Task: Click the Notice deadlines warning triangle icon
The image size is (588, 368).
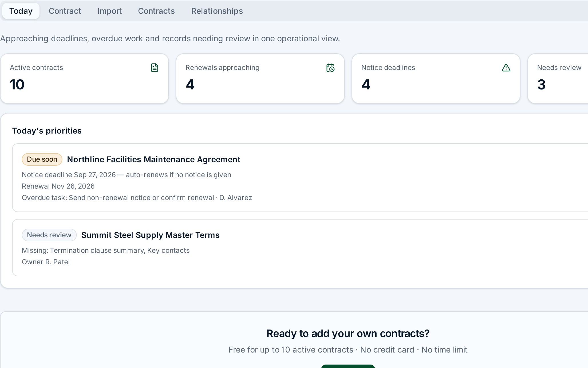Action: pyautogui.click(x=506, y=68)
